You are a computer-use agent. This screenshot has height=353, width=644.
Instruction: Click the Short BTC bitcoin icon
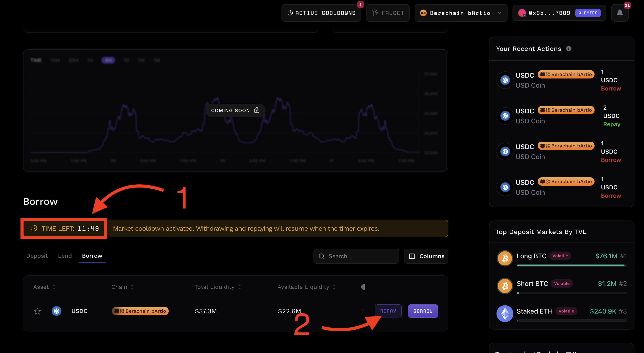(505, 286)
